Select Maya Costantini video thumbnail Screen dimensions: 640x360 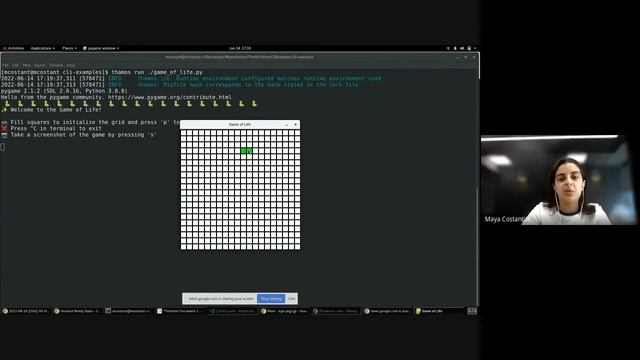(558, 180)
